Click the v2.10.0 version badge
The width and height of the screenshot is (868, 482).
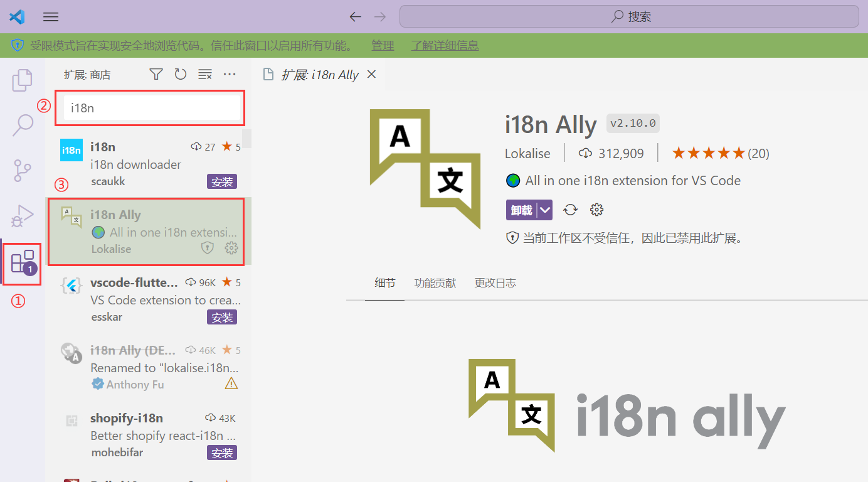[633, 123]
